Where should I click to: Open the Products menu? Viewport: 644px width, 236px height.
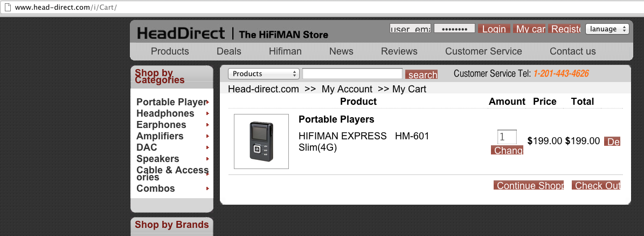tap(170, 51)
